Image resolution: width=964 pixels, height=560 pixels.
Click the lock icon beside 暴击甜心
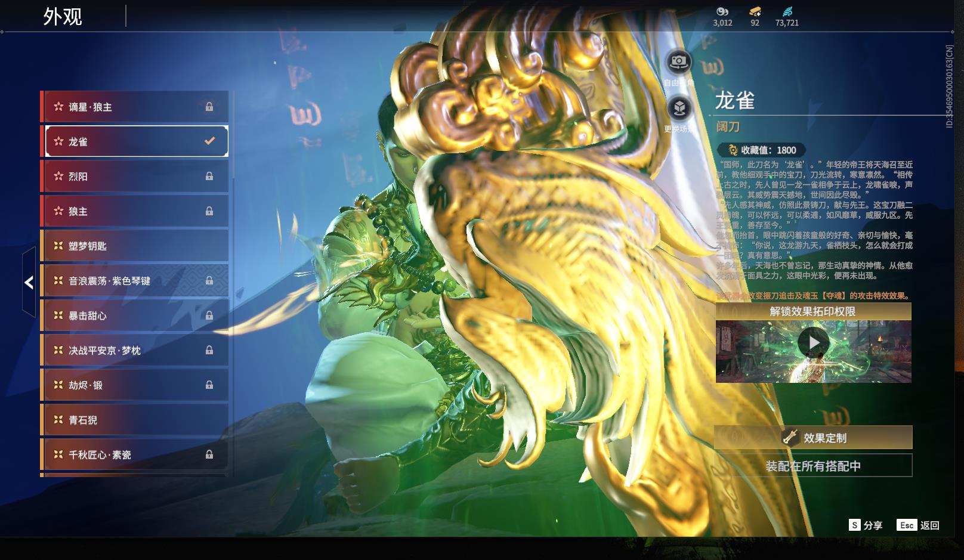click(209, 315)
